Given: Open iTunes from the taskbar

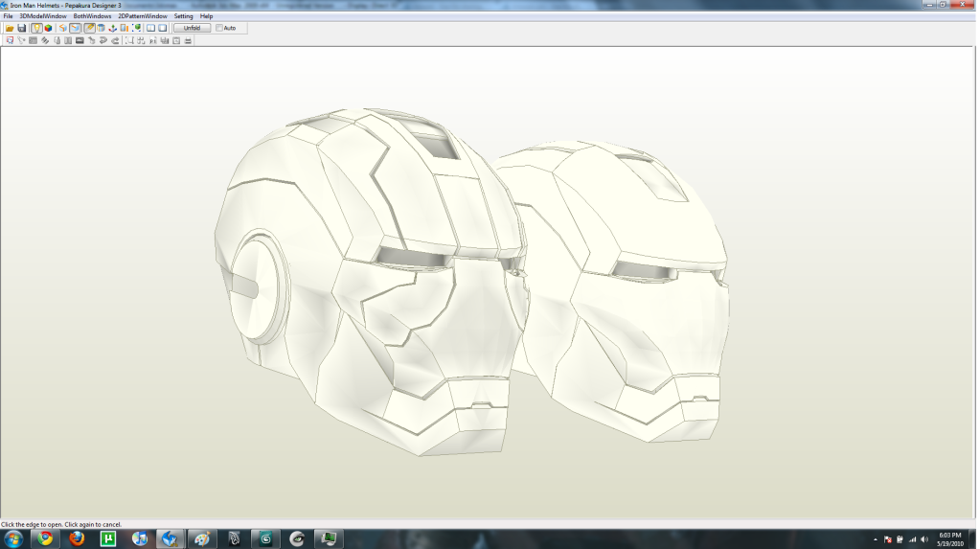Looking at the screenshot, I should [x=139, y=538].
